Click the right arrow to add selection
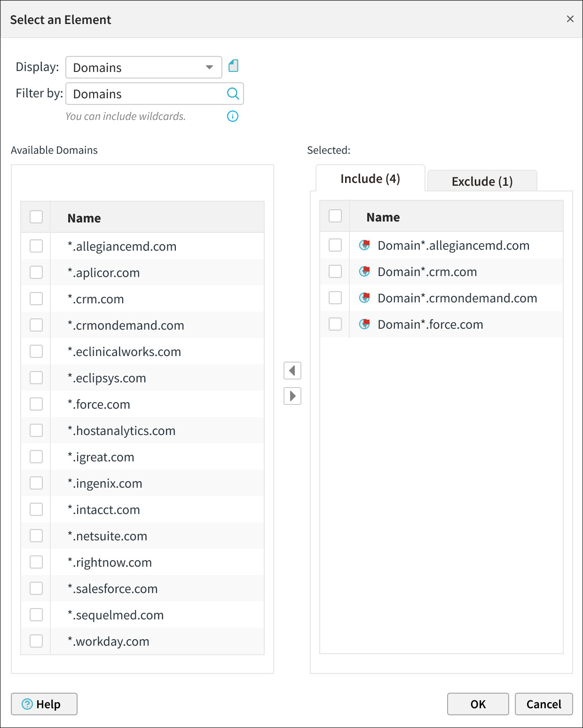 [292, 396]
